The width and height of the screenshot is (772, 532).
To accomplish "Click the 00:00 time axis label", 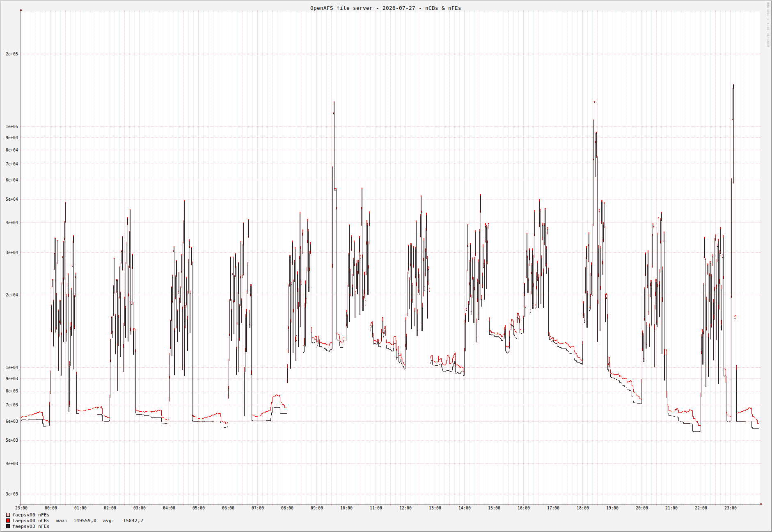I will tap(51, 508).
